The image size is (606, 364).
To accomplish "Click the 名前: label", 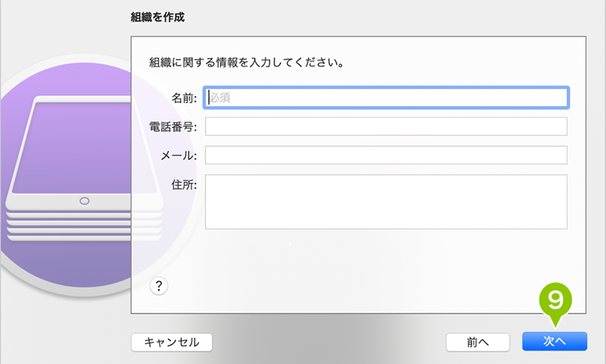I will pyautogui.click(x=184, y=98).
